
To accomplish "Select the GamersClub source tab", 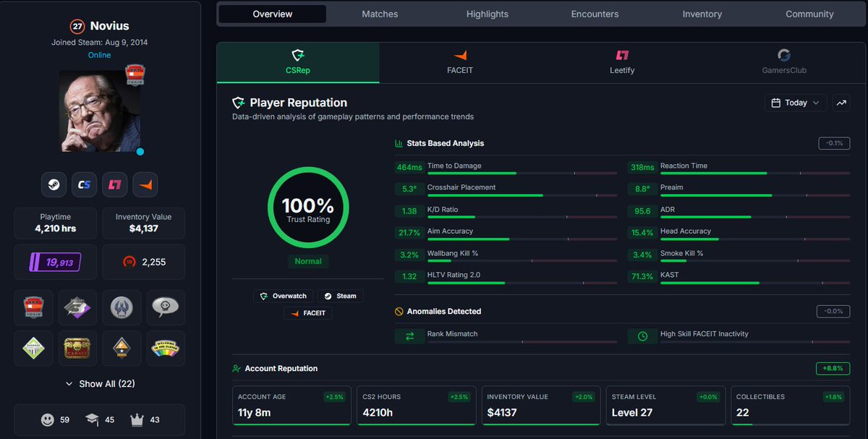I will pos(784,62).
